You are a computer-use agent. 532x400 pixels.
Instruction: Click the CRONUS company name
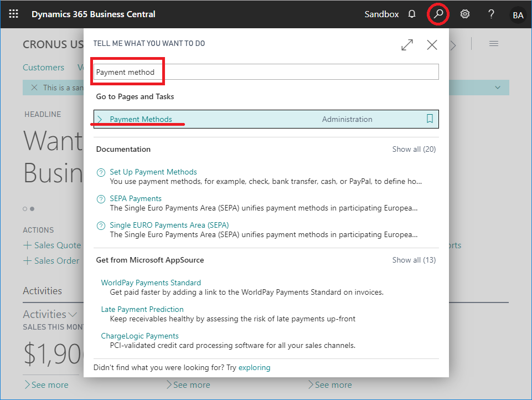coord(53,44)
